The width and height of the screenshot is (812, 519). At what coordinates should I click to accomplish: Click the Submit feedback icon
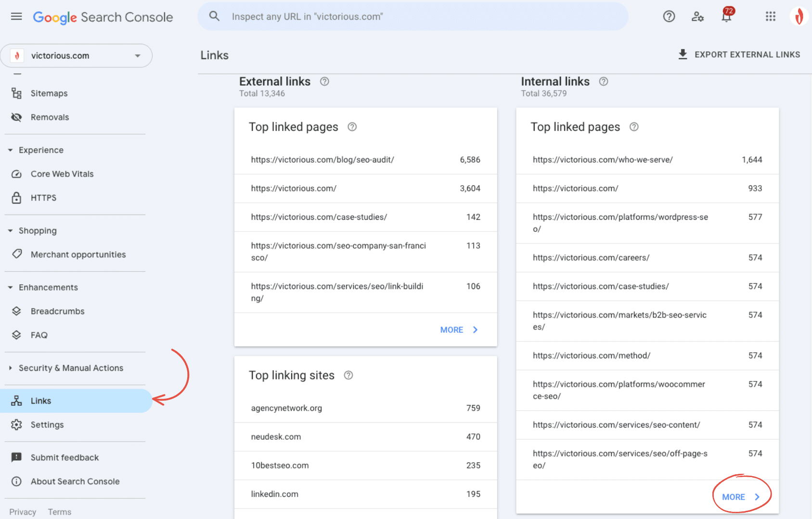point(16,457)
